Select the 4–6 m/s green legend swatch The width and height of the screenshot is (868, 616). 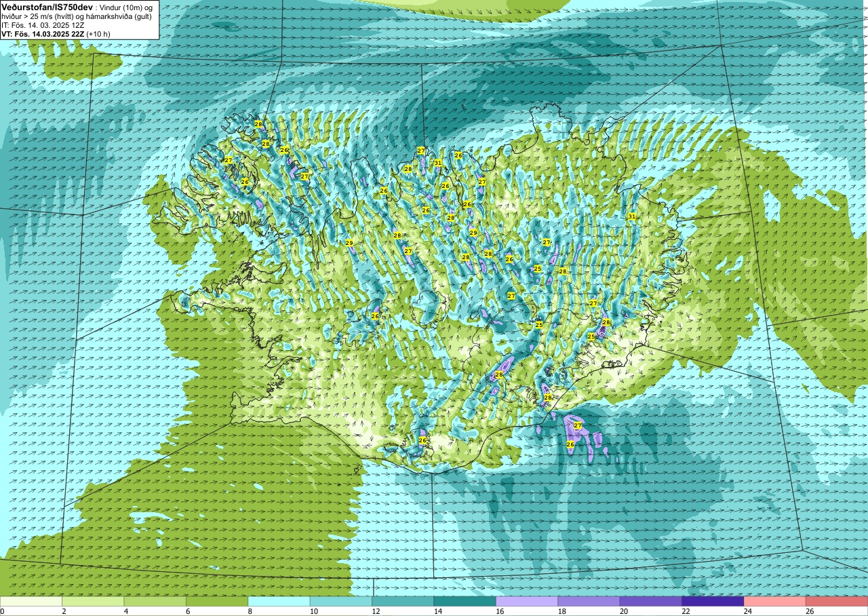point(155,601)
